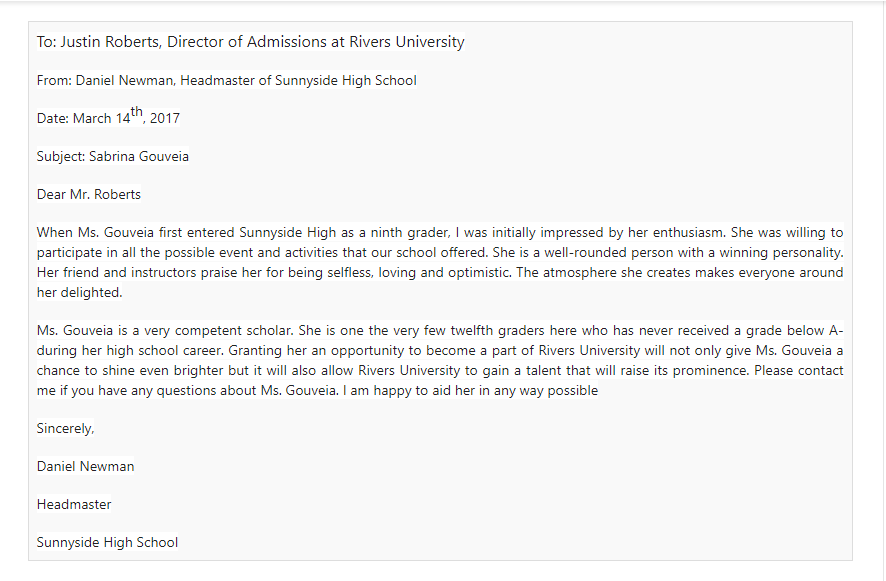Click the "Daniel Newman" signature below Sincerely
The image size is (886, 581).
(85, 466)
